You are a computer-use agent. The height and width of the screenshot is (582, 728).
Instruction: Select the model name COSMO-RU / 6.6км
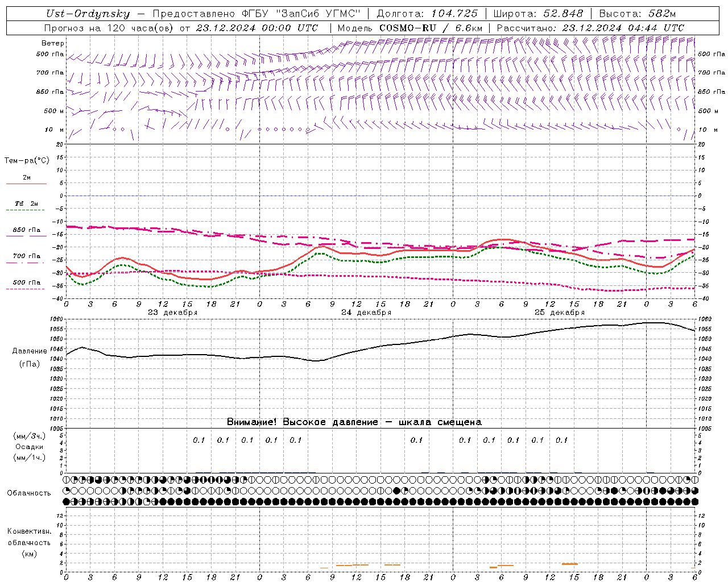(x=431, y=28)
